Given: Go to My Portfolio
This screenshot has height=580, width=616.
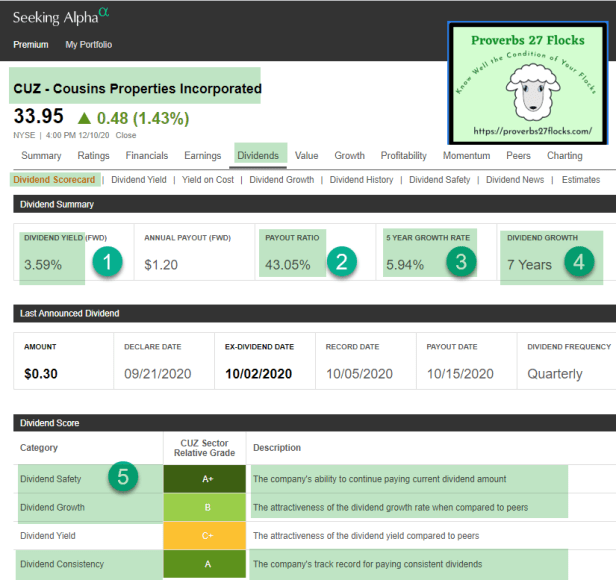Looking at the screenshot, I should point(89,45).
